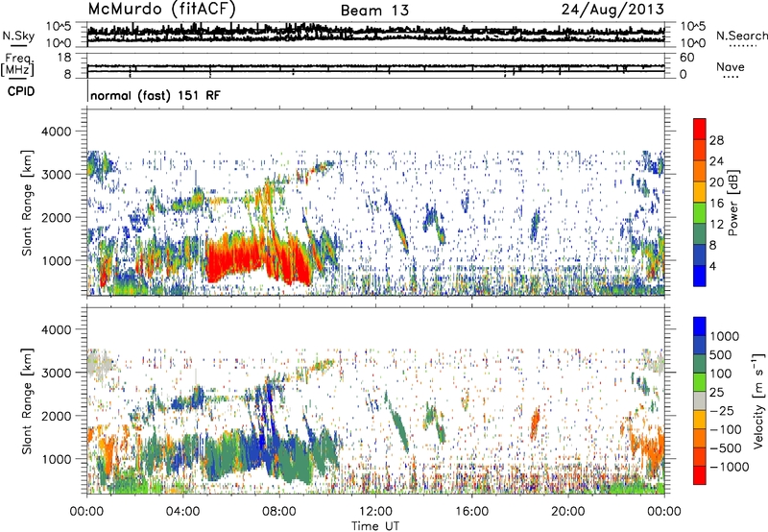Click the 60 tick on Nave axis

[x=686, y=58]
